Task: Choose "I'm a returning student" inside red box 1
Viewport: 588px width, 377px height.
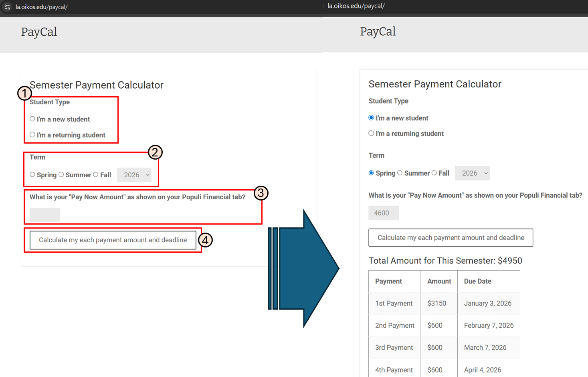Action: pos(32,135)
